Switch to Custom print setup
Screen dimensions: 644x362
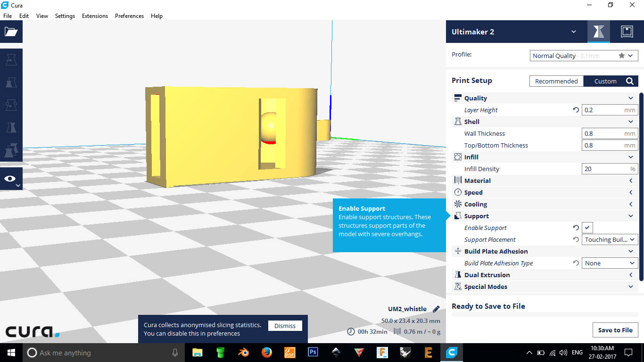(605, 81)
